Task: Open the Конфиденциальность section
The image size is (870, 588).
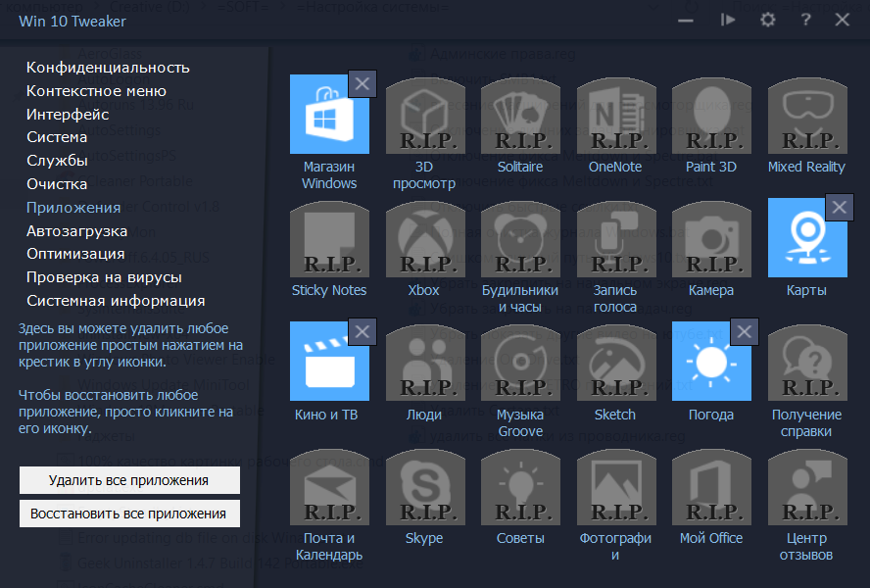Action: pos(108,68)
